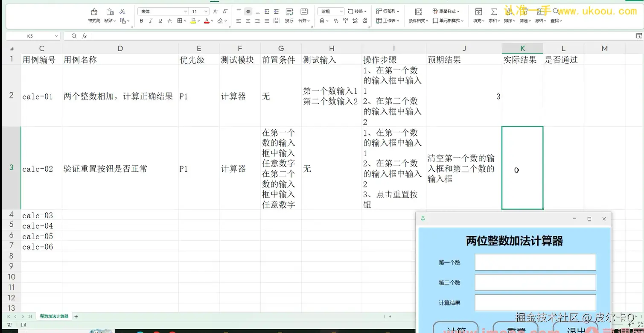Click the formula bar zoom magnifier icon
The width and height of the screenshot is (644, 333).
(74, 36)
